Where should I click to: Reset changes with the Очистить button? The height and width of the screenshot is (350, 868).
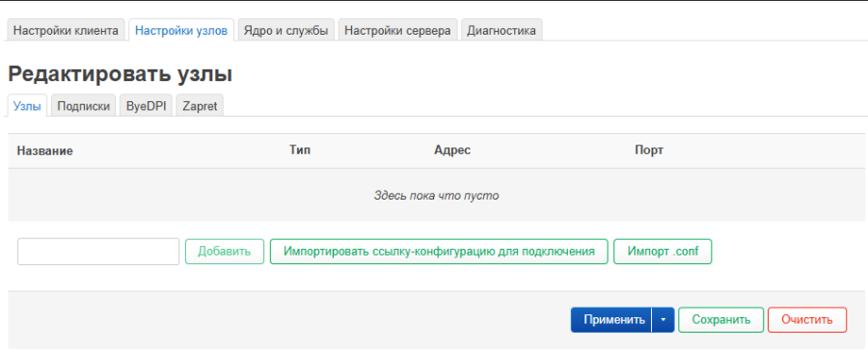(807, 320)
